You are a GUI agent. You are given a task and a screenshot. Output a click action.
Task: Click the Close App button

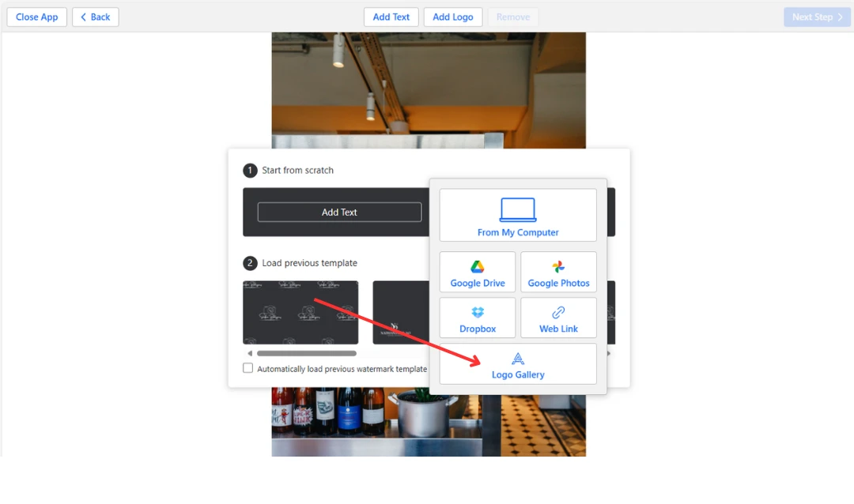[37, 17]
